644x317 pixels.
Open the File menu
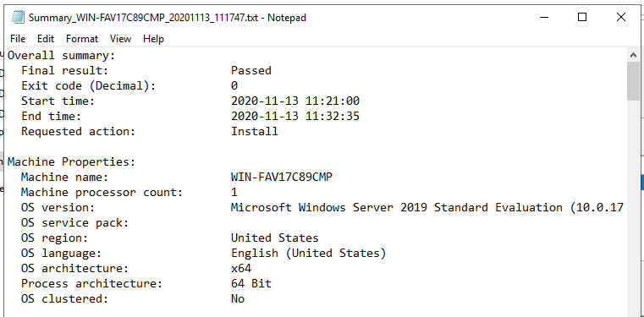click(18, 39)
